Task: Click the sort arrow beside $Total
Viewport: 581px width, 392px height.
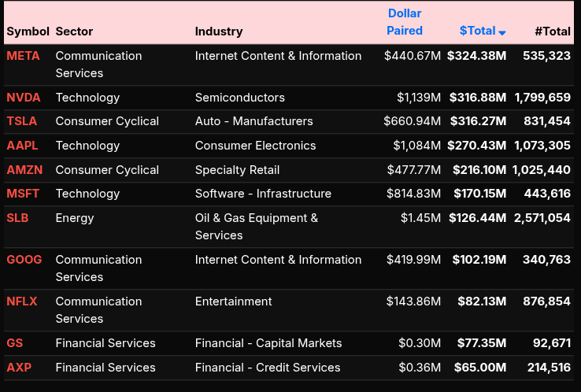Action: click(502, 32)
